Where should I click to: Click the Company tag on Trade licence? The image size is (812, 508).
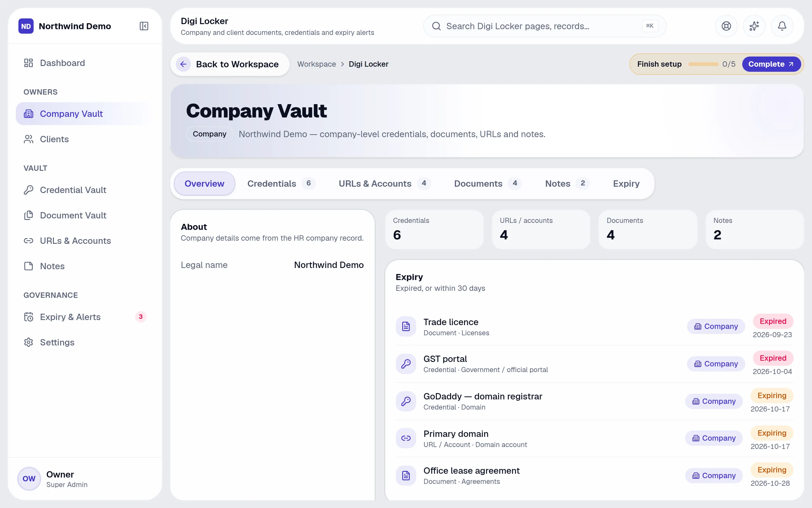[x=716, y=326]
